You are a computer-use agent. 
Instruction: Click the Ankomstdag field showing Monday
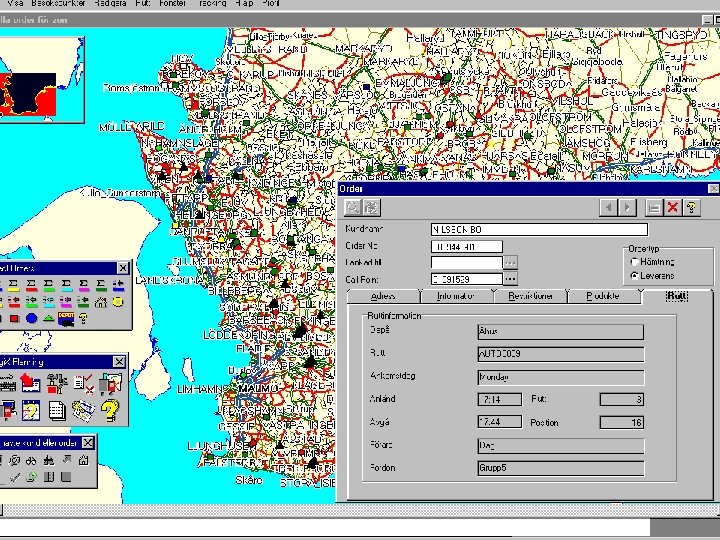(x=560, y=377)
